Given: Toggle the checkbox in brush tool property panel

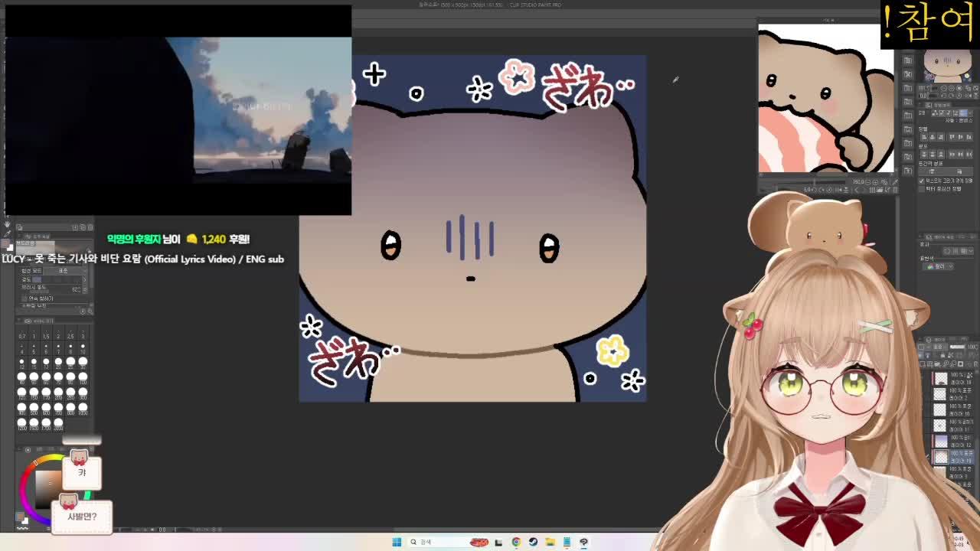Looking at the screenshot, I should [x=24, y=298].
